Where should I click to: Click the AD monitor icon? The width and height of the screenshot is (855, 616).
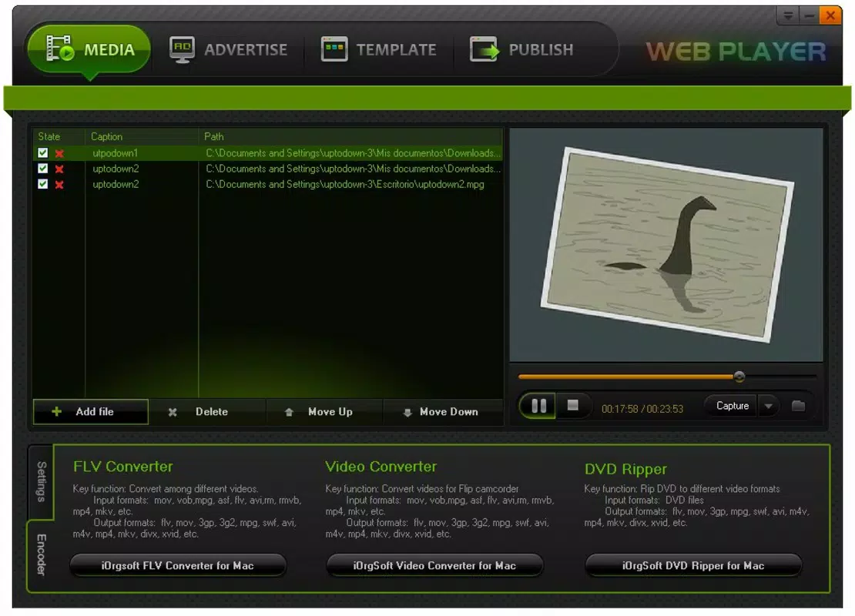point(182,49)
